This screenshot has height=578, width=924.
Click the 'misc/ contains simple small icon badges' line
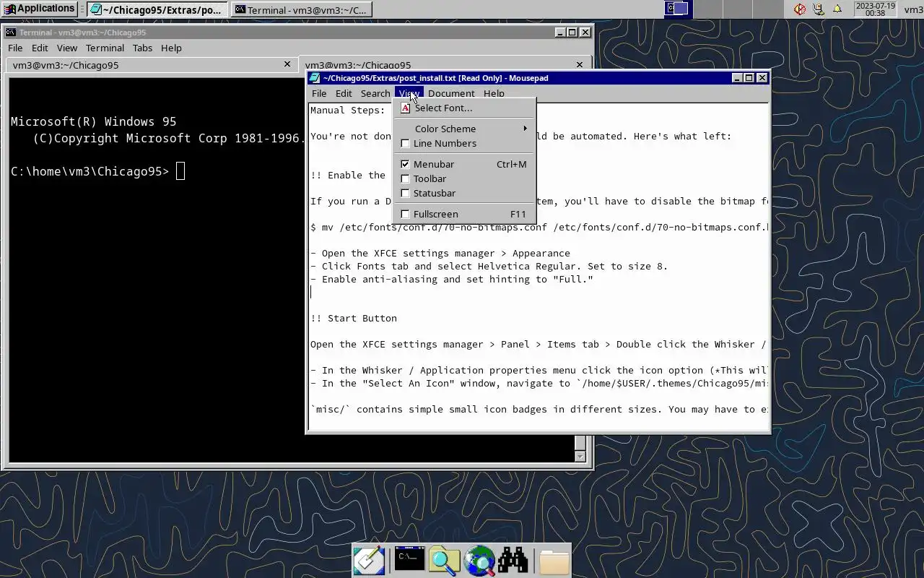click(x=539, y=409)
